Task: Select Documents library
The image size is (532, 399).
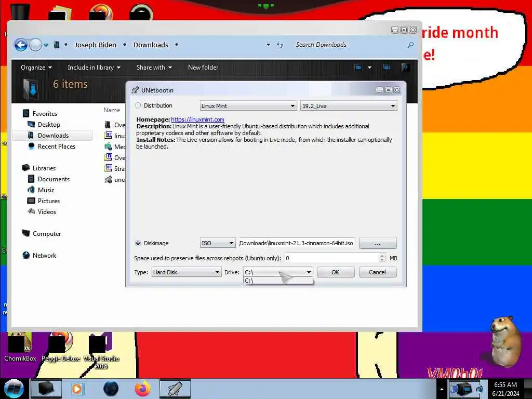Action: pos(54,179)
